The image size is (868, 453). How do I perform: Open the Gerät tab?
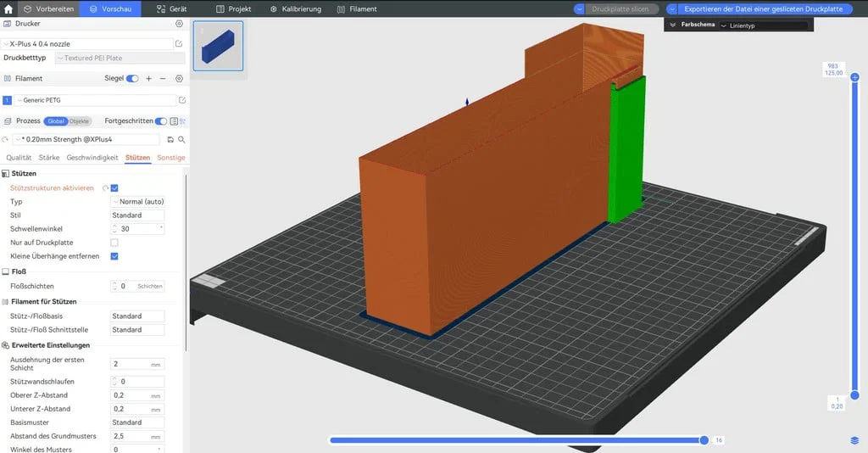click(x=171, y=8)
